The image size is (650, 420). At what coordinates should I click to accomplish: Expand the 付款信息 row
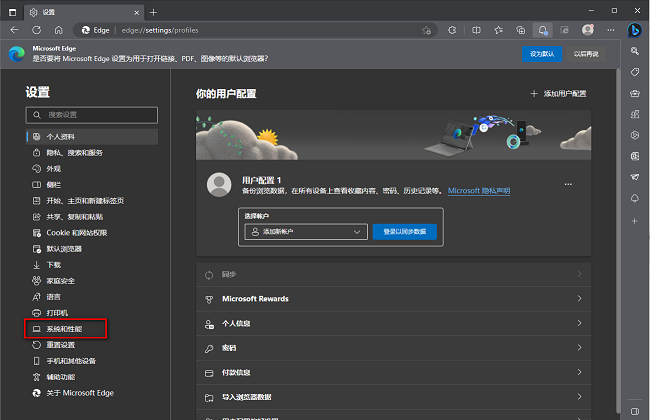point(393,372)
